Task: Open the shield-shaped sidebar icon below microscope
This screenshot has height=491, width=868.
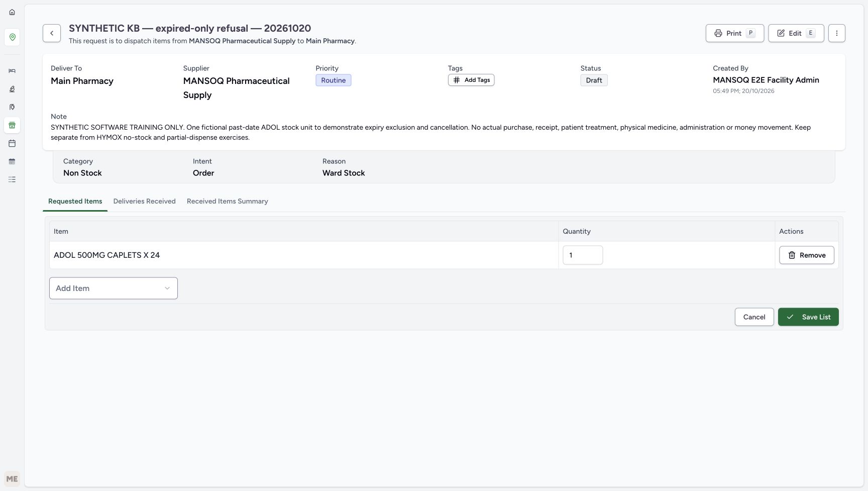Action: point(12,107)
